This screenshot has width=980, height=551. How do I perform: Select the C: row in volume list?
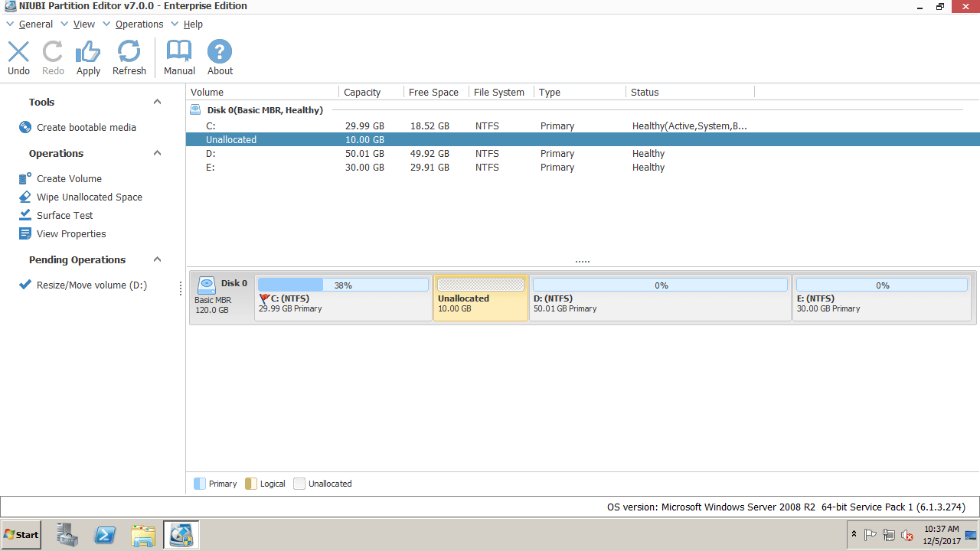tap(583, 126)
